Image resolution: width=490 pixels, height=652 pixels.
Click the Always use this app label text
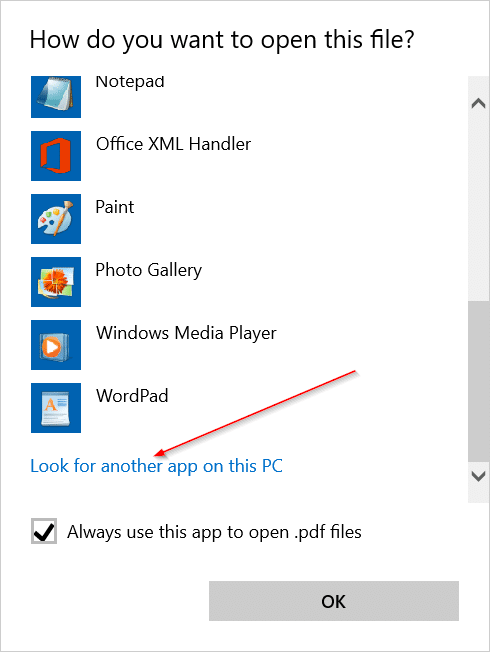coord(214,532)
